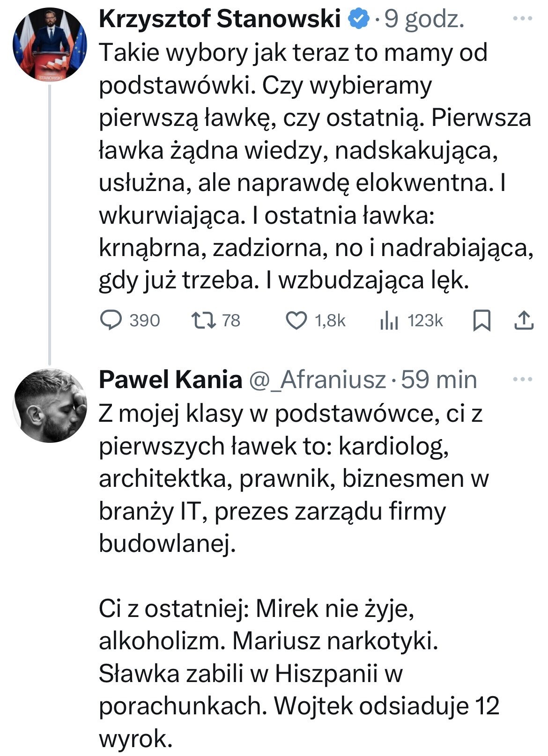
Task: Click the 123k views count
Action: (425, 321)
